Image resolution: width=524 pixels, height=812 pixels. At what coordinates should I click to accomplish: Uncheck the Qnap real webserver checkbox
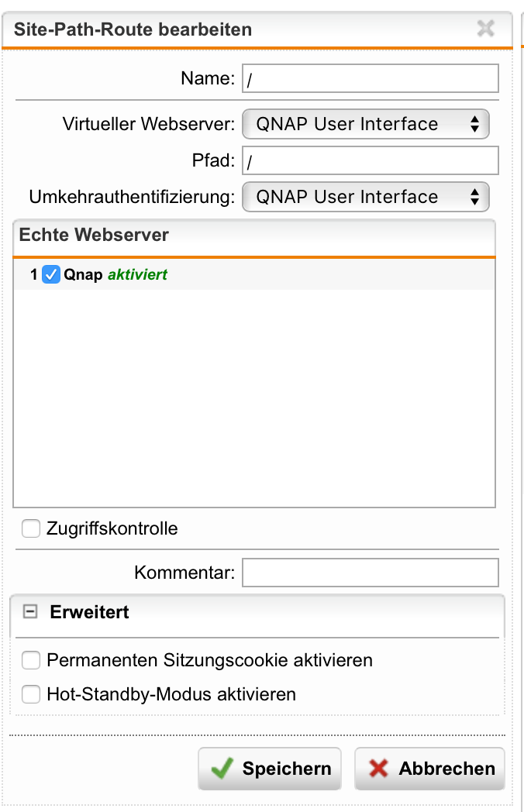pos(51,274)
